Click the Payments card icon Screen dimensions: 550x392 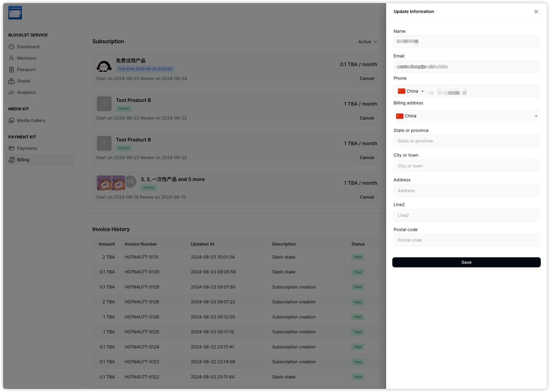pos(11,148)
